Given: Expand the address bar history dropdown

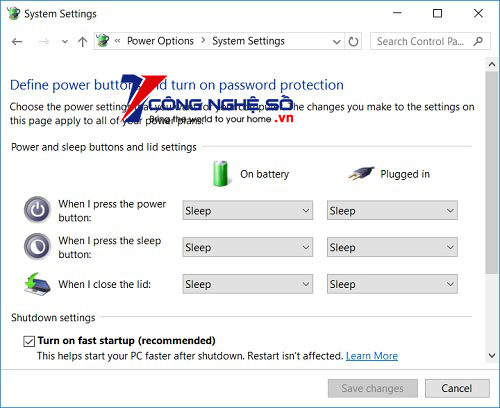Looking at the screenshot, I should pyautogui.click(x=337, y=42).
